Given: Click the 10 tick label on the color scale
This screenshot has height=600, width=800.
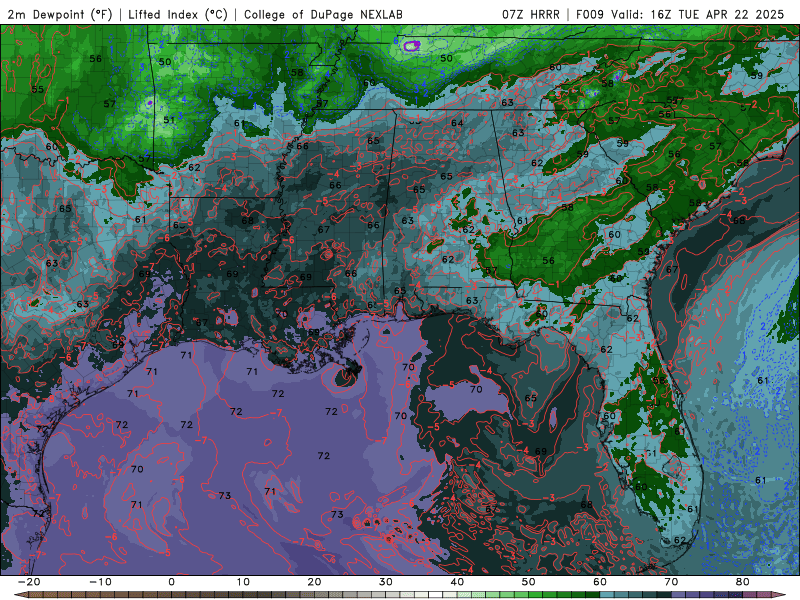Looking at the screenshot, I should (243, 582).
